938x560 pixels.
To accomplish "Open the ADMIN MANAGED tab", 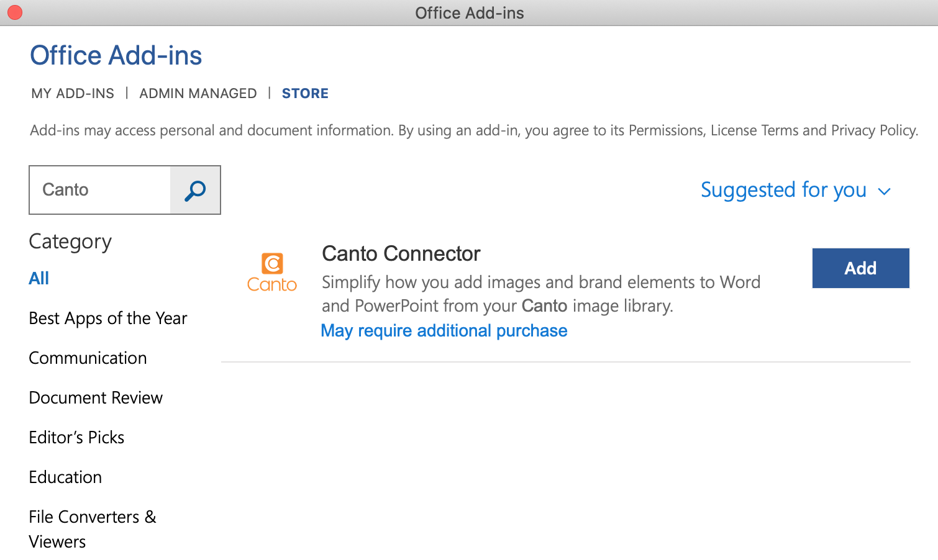I will [x=198, y=94].
